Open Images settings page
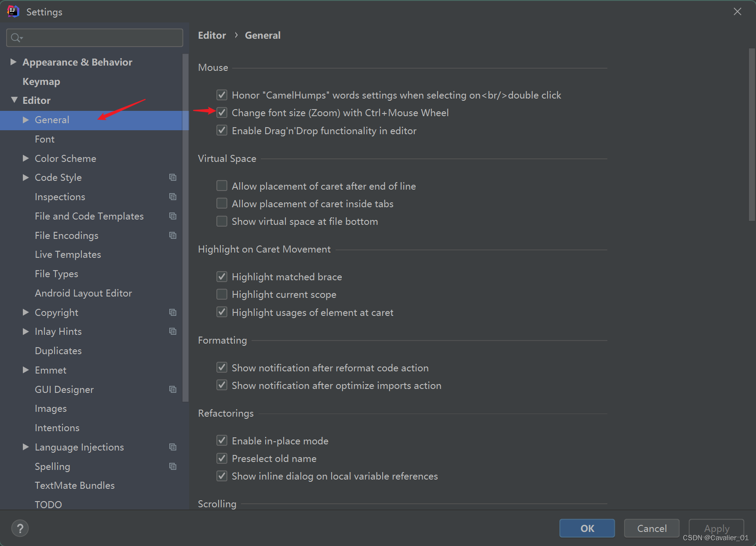Viewport: 756px width, 546px height. click(x=51, y=408)
